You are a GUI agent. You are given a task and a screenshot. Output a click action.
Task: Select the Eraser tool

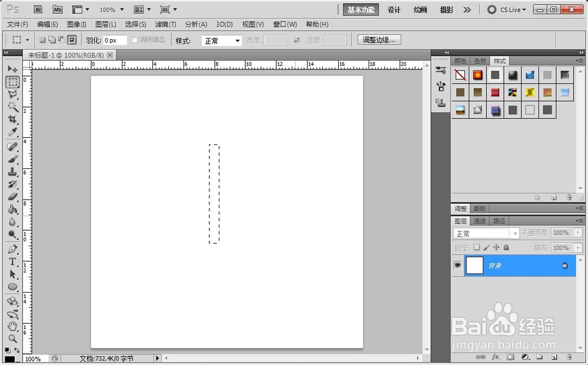coord(12,197)
